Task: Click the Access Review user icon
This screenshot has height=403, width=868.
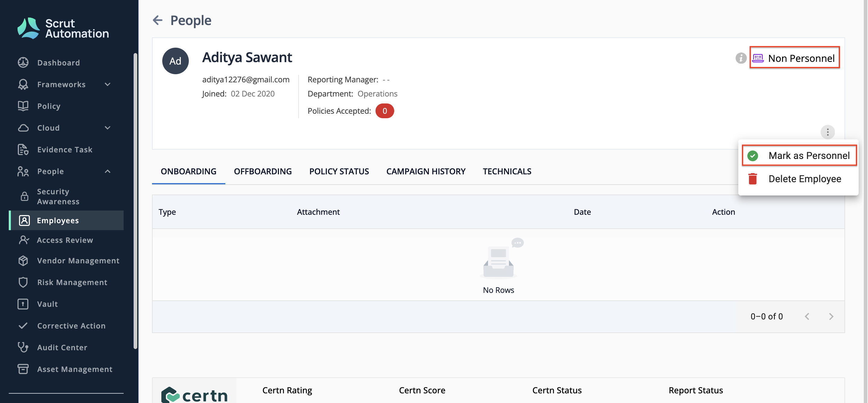Action: [x=24, y=240]
